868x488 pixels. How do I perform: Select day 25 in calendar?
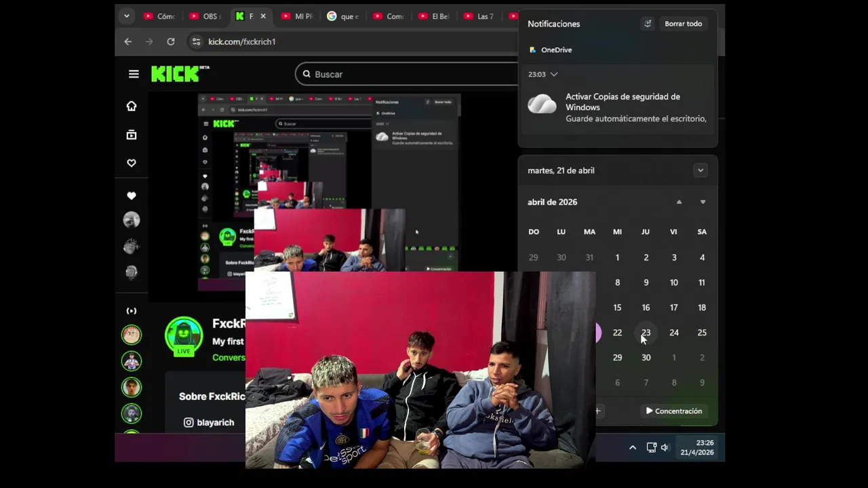pyautogui.click(x=702, y=333)
